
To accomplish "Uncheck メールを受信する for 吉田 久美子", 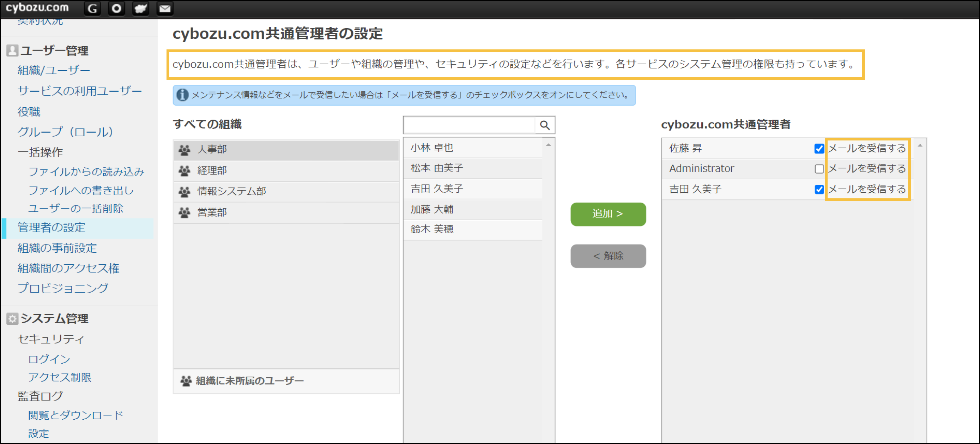I will [819, 190].
